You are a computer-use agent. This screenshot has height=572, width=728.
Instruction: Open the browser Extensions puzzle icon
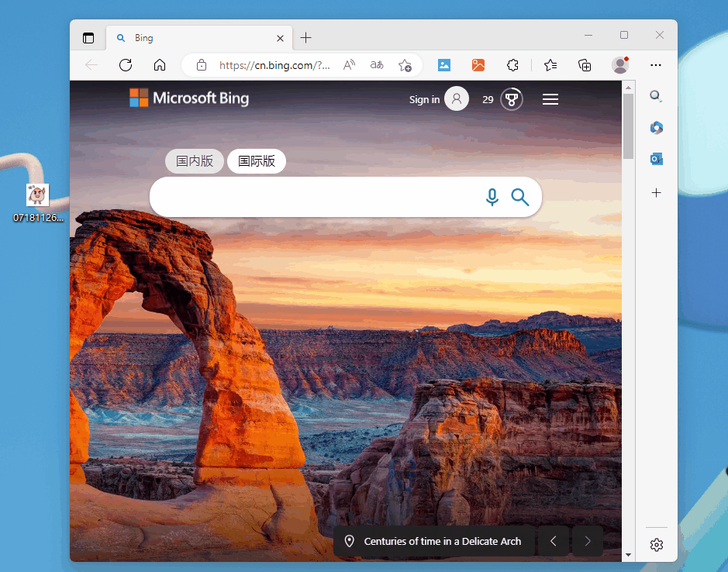512,65
